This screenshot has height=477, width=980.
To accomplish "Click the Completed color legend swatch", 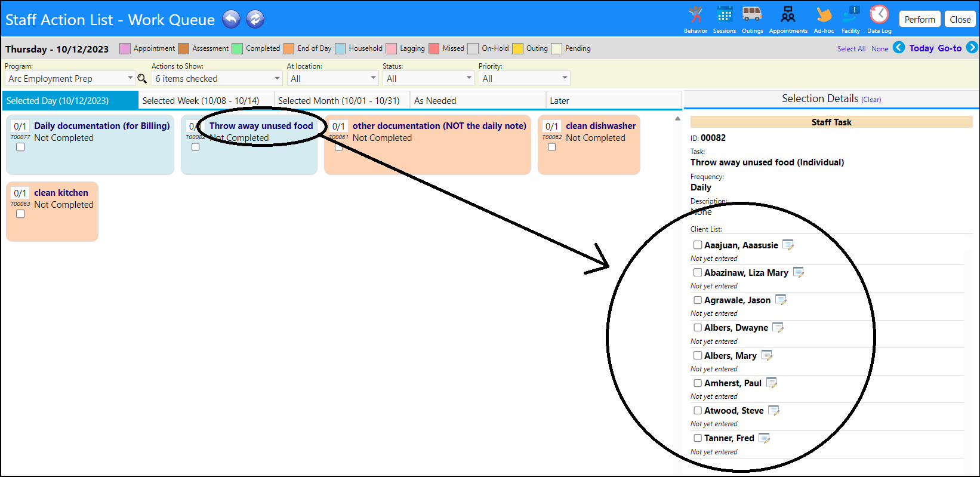I will point(237,48).
